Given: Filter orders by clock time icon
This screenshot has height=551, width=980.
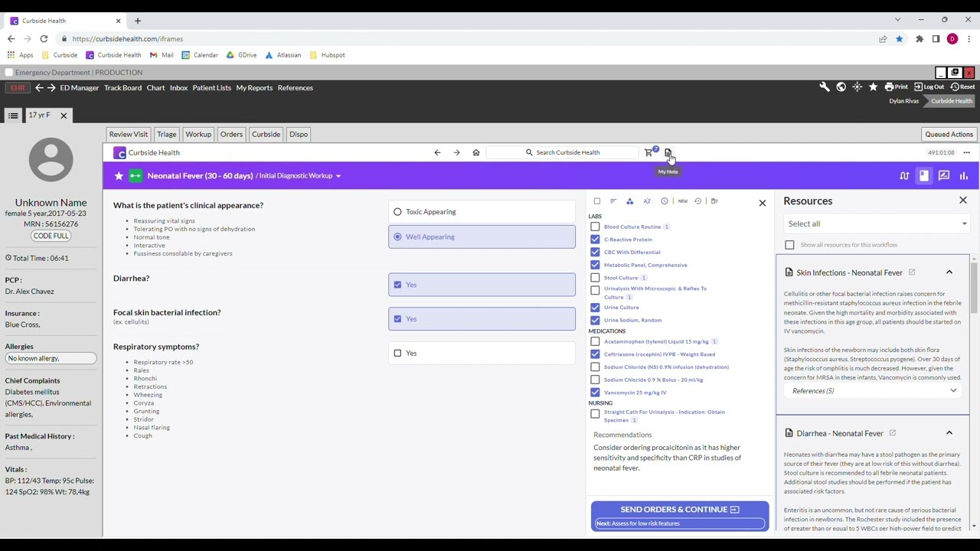Looking at the screenshot, I should pos(665,201).
